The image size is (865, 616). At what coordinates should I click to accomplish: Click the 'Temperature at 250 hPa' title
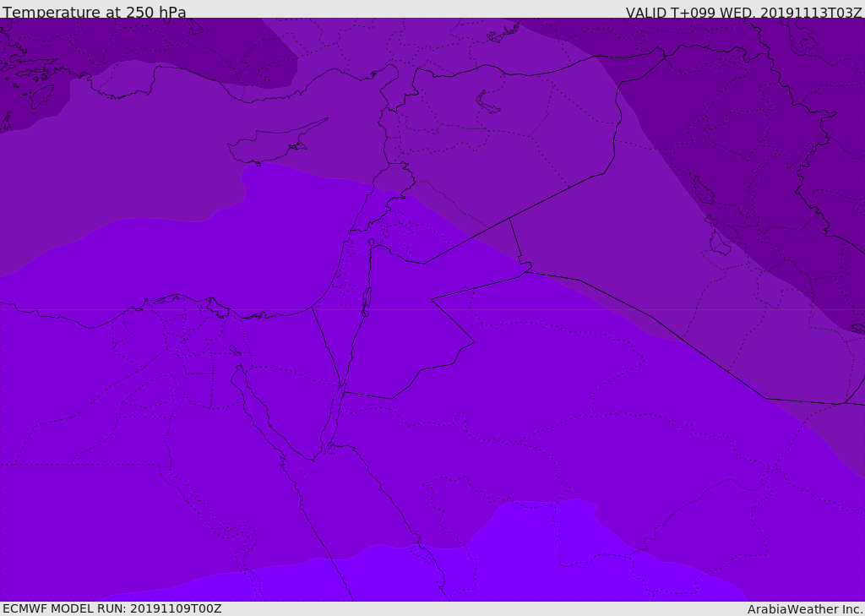(x=95, y=12)
